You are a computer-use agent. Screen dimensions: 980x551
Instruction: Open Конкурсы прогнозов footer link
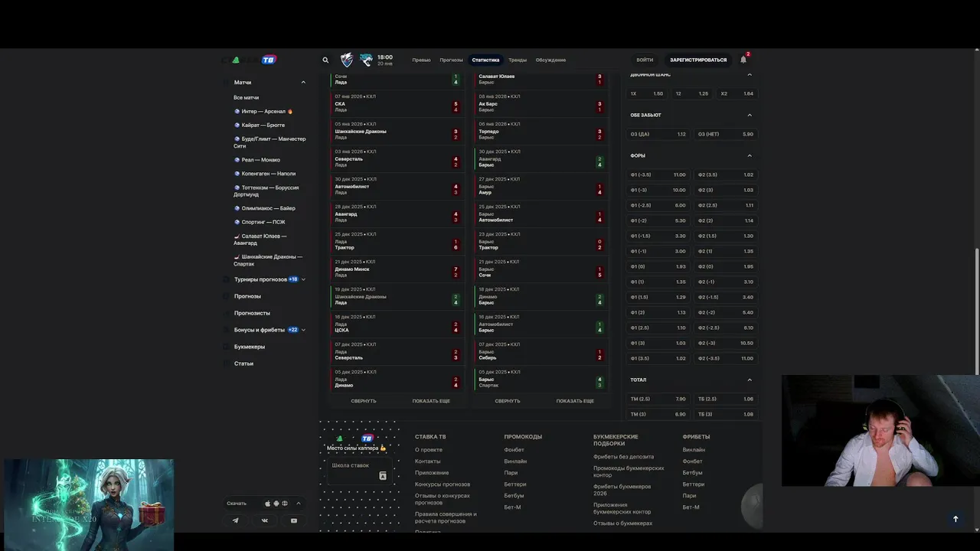tap(443, 484)
